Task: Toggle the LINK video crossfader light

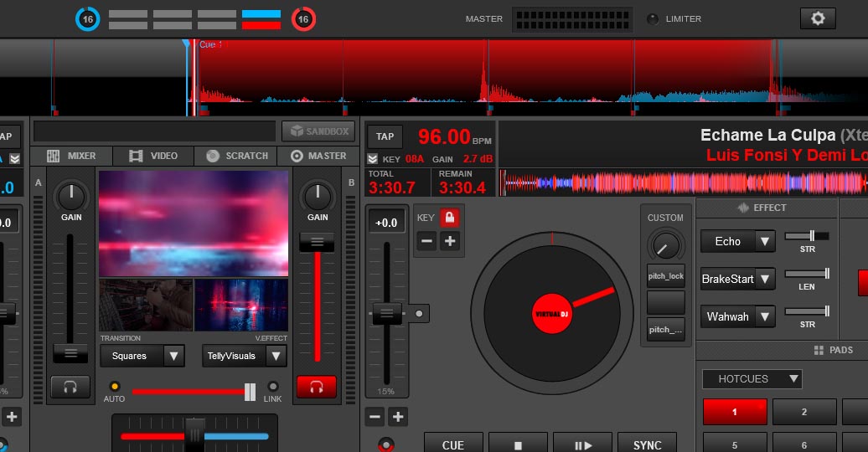Action: 273,386
